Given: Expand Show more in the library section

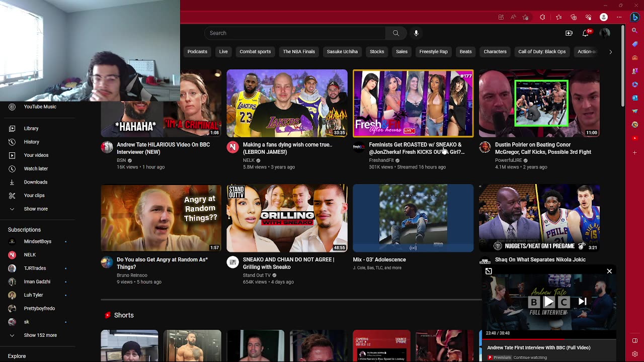Looking at the screenshot, I should 36,209.
